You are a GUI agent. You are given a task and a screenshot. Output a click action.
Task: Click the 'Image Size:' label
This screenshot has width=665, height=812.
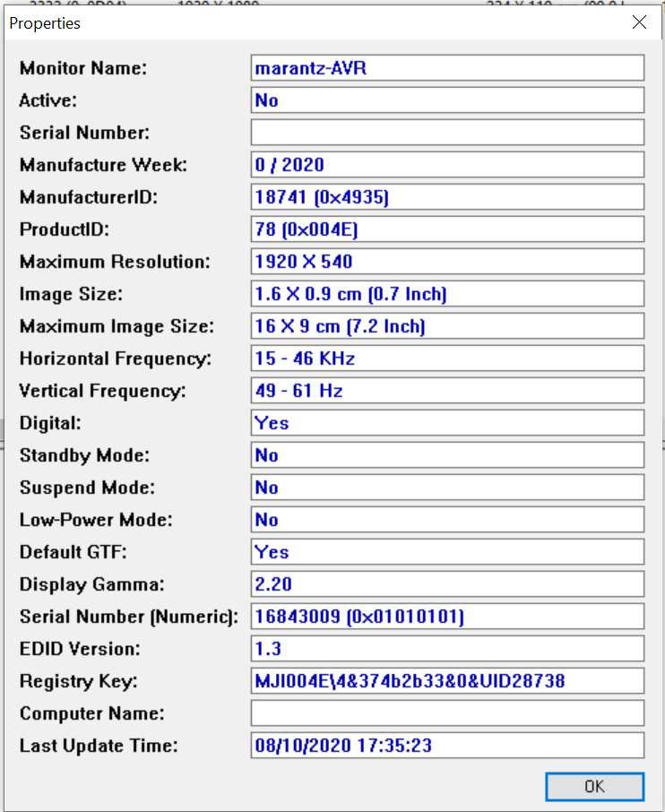pos(72,294)
